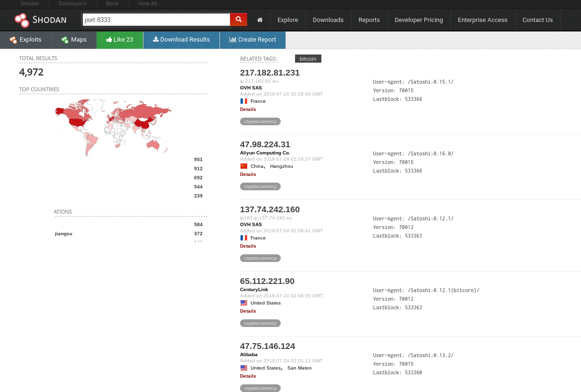Click the jiangsu entry
Screen dimensions: 581x392
(x=64, y=234)
